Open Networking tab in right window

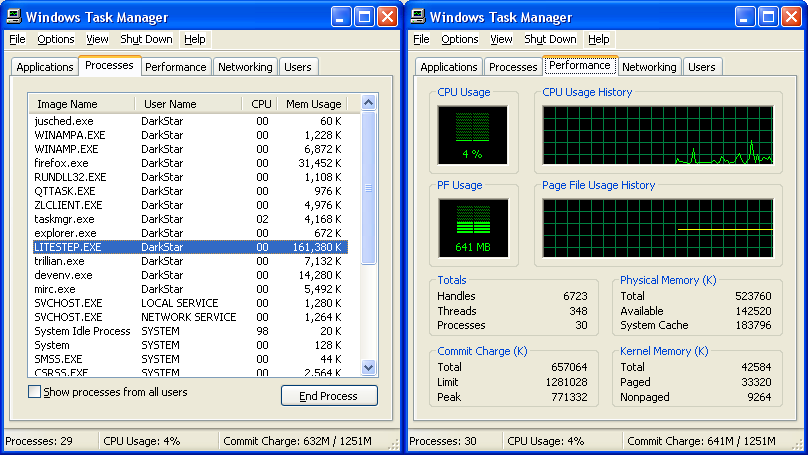[649, 67]
